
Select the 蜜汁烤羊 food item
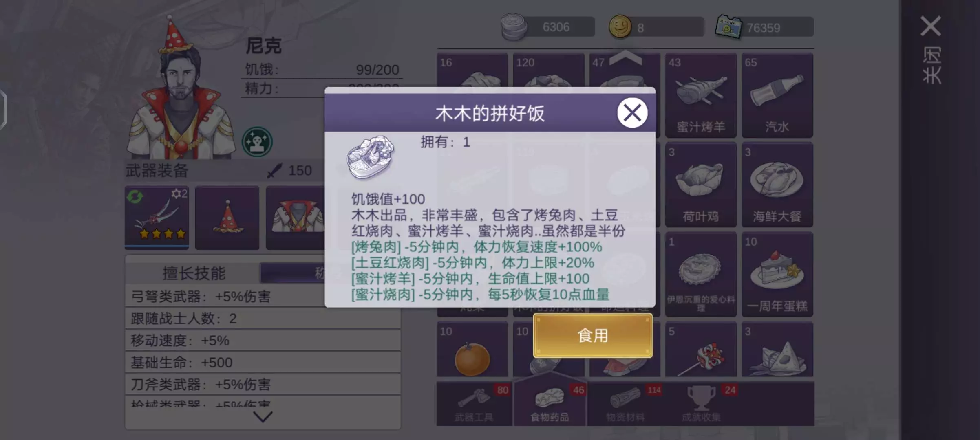701,95
